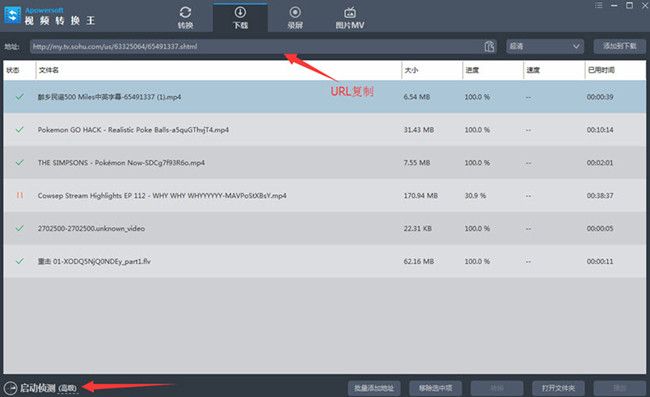Focus the URL address input field

[x=256, y=46]
